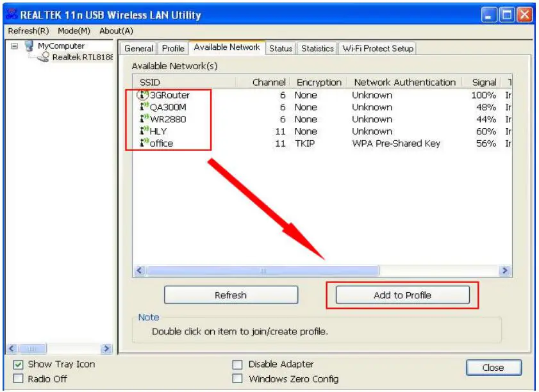Image resolution: width=539 pixels, height=392 pixels.
Task: Click the 3GRouter network signal icon
Action: pyautogui.click(x=143, y=95)
